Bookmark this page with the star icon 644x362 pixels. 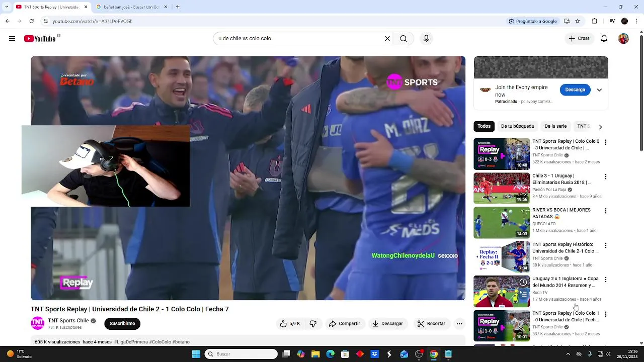coord(578,21)
